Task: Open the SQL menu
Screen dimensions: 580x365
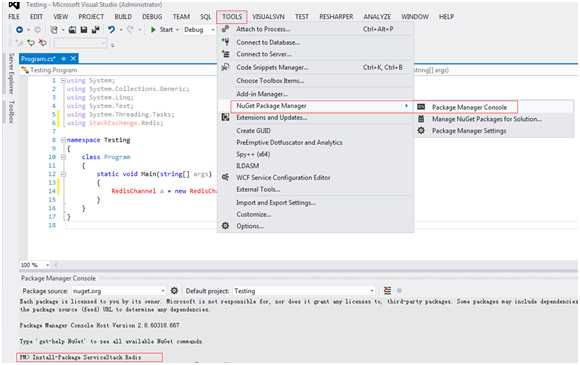Action: (205, 17)
